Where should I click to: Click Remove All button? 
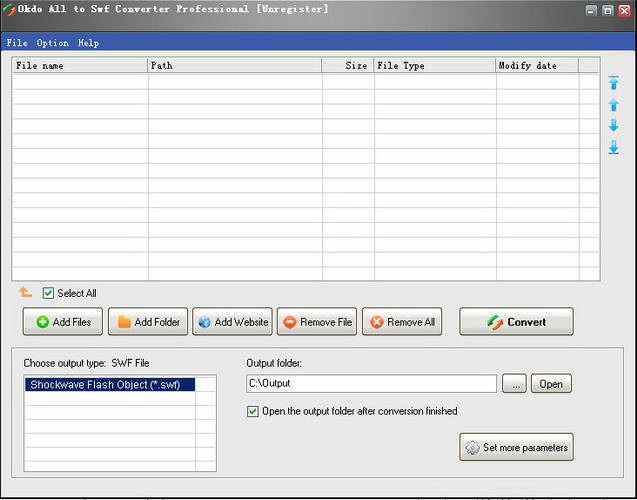[402, 322]
